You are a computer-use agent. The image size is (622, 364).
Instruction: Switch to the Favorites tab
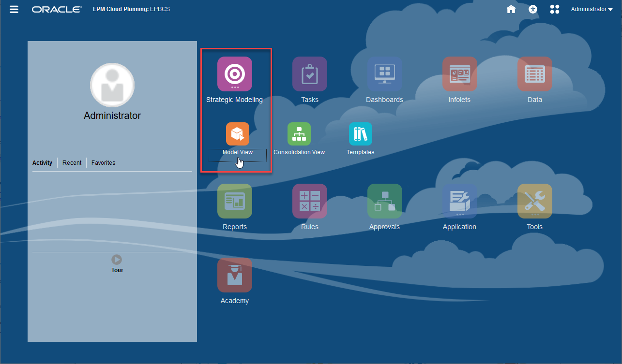click(104, 163)
